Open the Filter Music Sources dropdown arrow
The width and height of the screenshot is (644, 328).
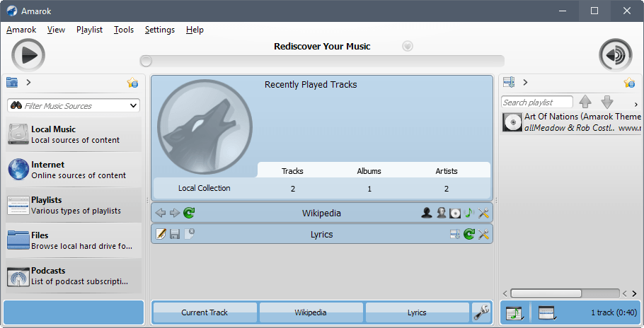[133, 106]
